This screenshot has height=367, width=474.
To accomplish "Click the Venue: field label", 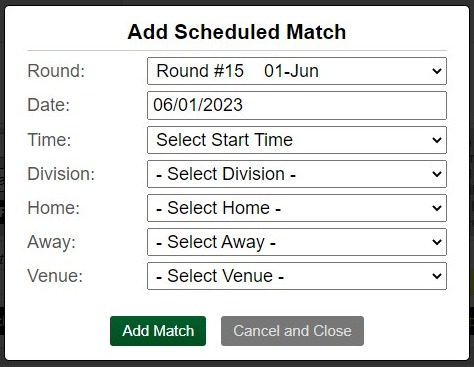I will pyautogui.click(x=55, y=276).
